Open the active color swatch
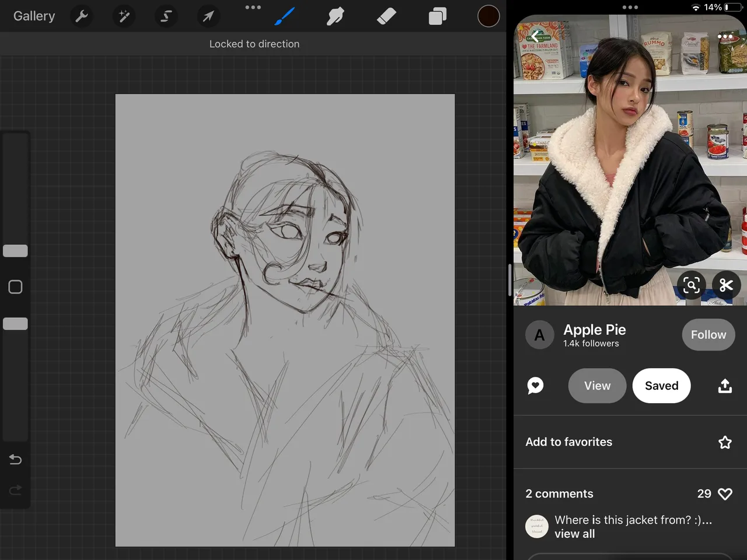 [488, 16]
